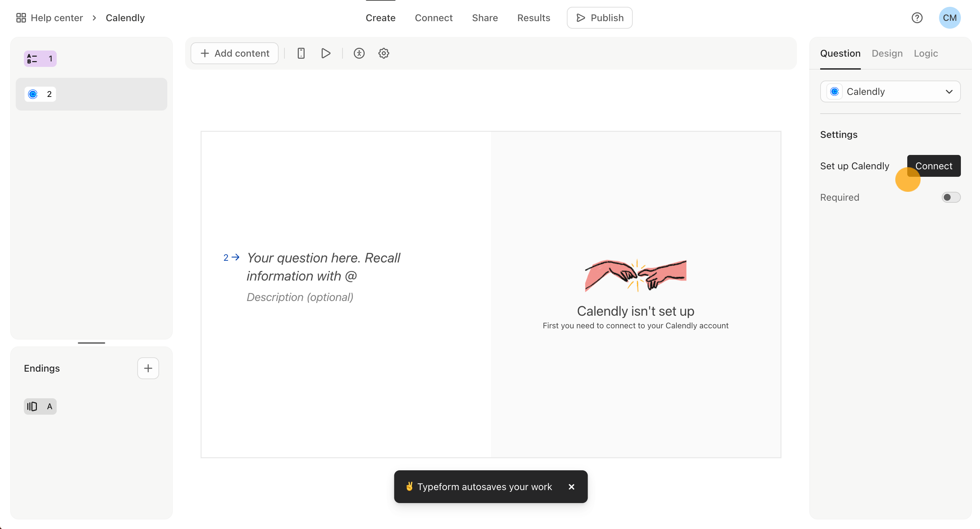Click the help question mark icon
Viewport: 980px width, 529px height.
click(917, 18)
